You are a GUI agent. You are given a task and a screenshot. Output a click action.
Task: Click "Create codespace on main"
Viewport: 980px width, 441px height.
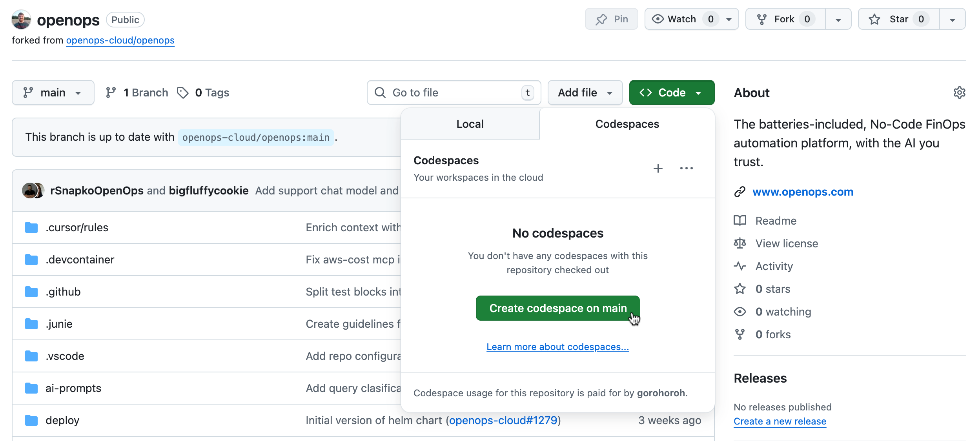[x=557, y=308]
